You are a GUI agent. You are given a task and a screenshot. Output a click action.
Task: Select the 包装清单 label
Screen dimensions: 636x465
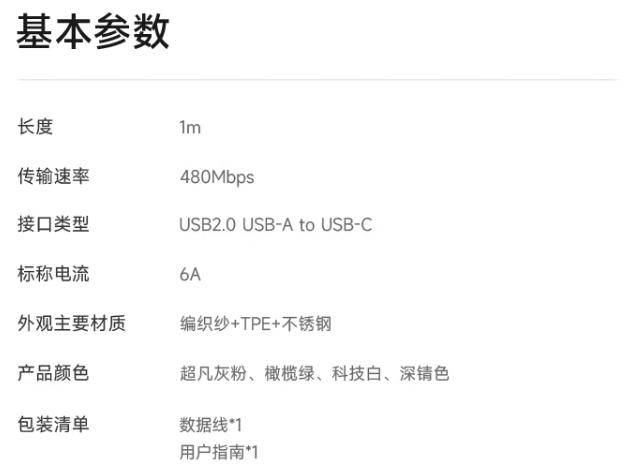coord(53,424)
